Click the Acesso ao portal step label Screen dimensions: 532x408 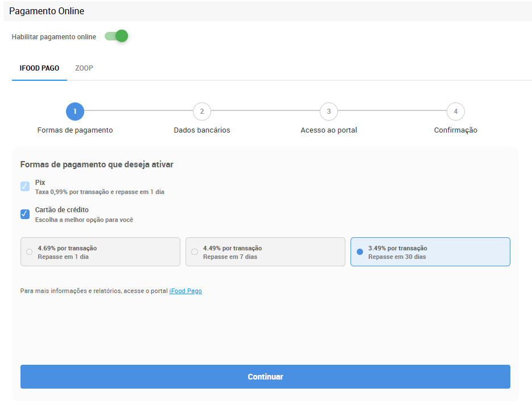(329, 130)
